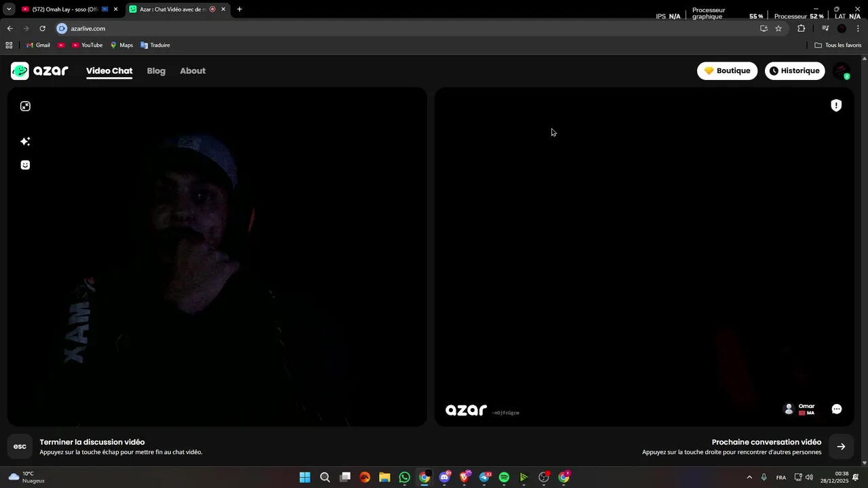Click the camera site permissions icon in address bar
868x488 pixels.
(x=62, y=28)
